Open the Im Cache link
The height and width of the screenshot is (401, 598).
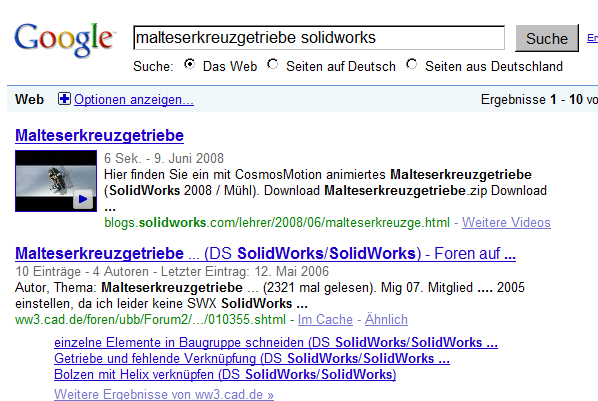[x=325, y=319]
